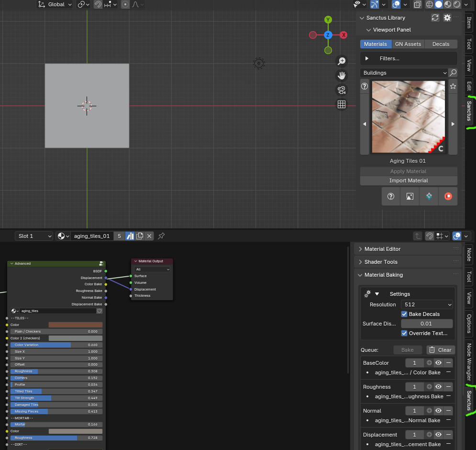Click the Color Variation slider
This screenshot has height=450, width=476.
[56, 345]
